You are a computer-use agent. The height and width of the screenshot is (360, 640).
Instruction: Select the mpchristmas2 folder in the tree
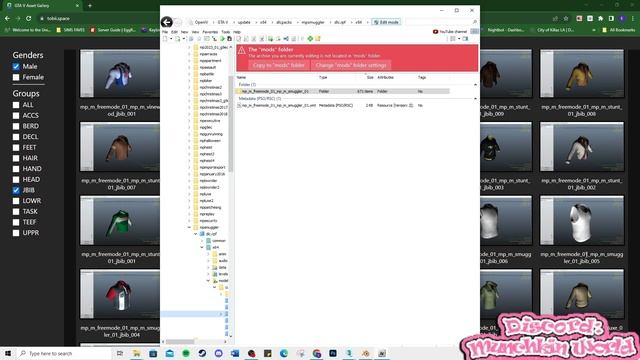(211, 87)
